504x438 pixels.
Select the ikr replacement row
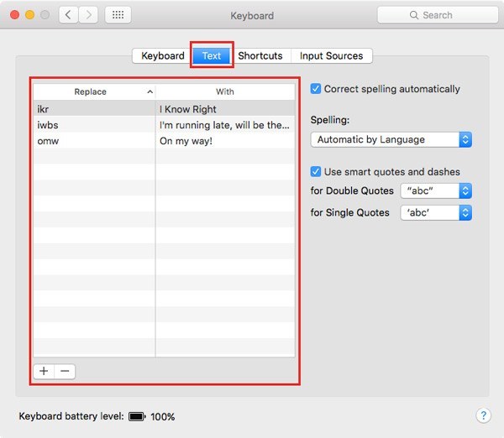(x=164, y=109)
